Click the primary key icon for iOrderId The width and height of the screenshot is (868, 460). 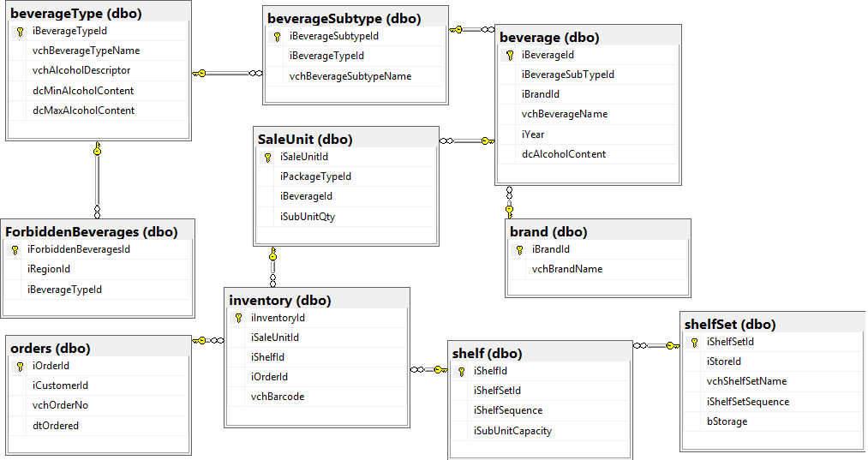19,366
